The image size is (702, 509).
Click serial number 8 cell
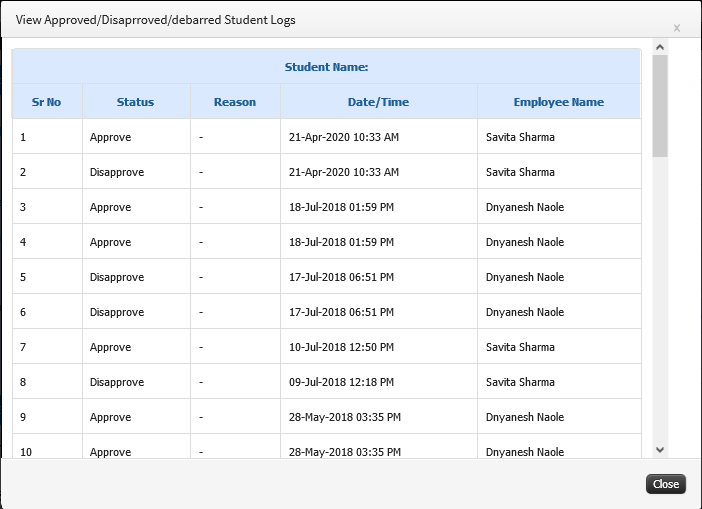pos(47,381)
